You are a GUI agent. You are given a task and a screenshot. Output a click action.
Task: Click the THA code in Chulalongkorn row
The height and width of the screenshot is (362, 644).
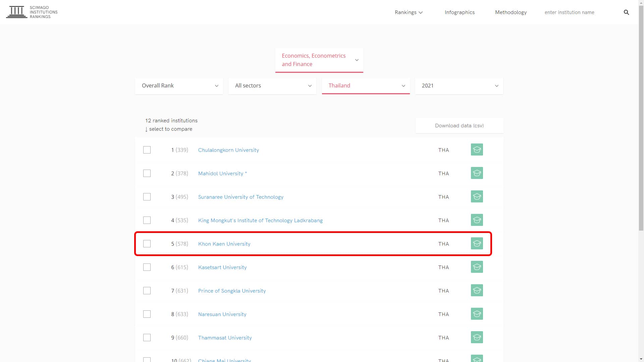click(443, 150)
